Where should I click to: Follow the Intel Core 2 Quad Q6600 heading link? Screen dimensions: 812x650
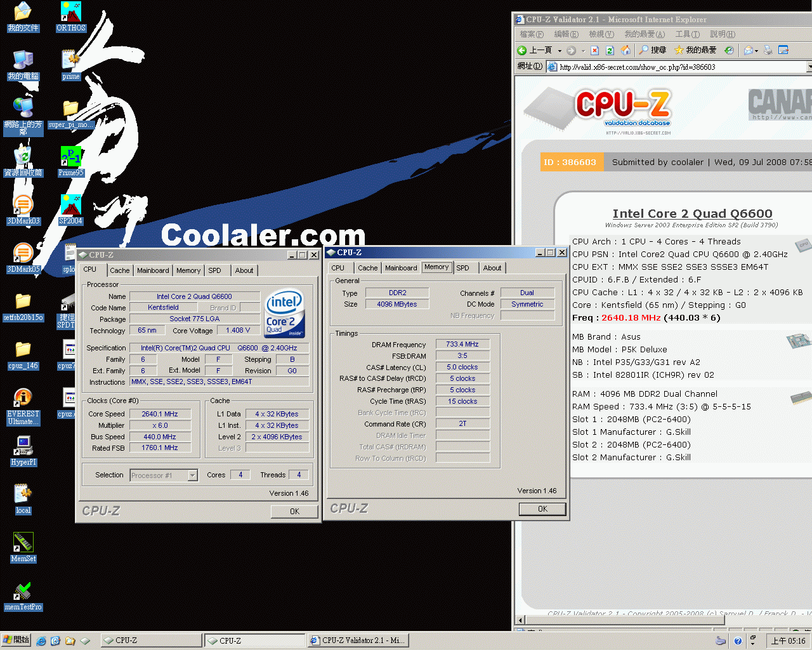coord(692,213)
